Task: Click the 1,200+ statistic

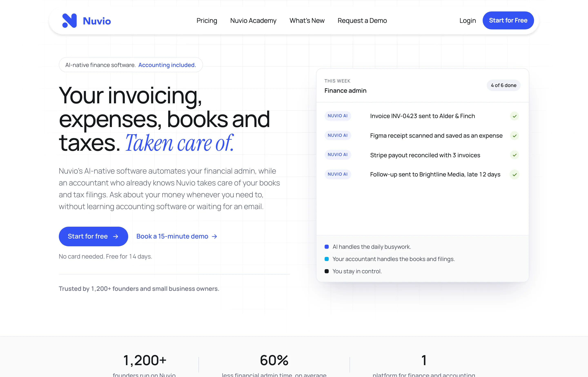Action: click(145, 360)
